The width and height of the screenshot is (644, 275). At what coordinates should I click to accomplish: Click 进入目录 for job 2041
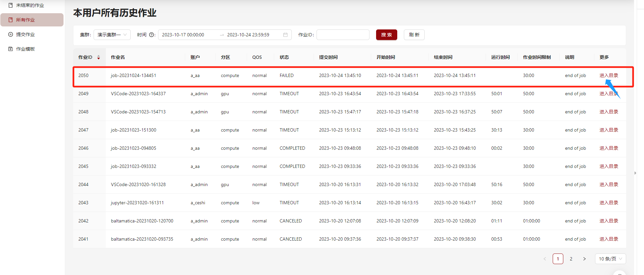pyautogui.click(x=609, y=239)
